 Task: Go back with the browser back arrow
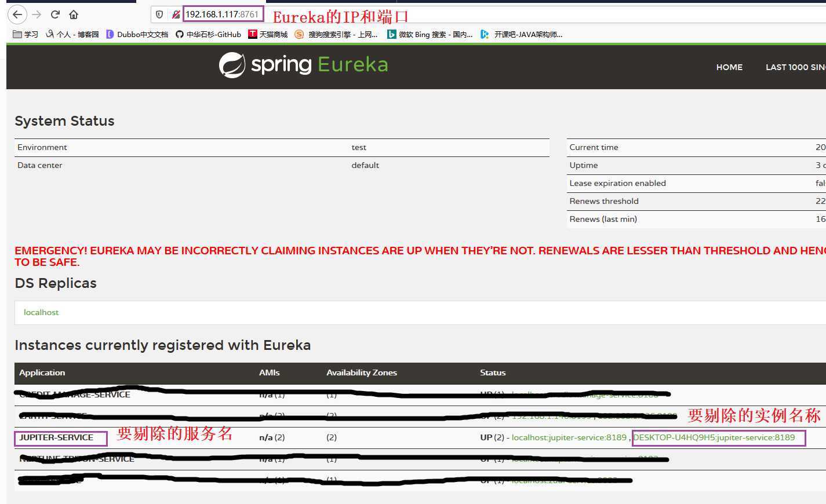[x=17, y=14]
